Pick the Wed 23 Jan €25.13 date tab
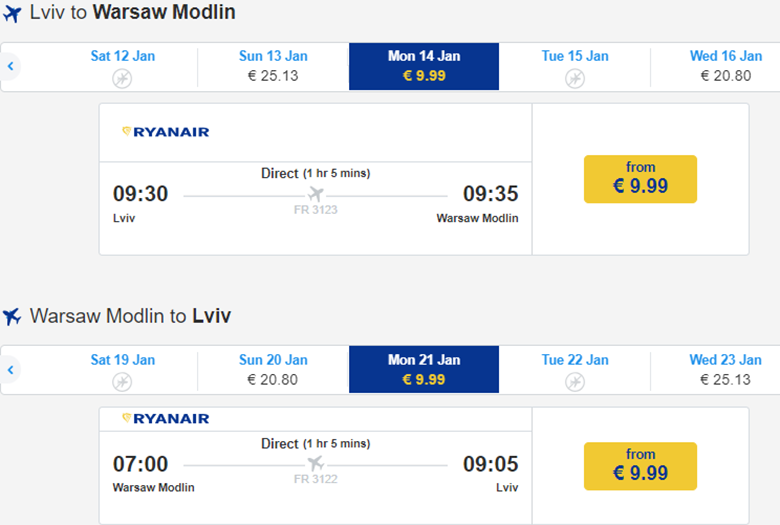This screenshot has width=780, height=525. pyautogui.click(x=725, y=369)
